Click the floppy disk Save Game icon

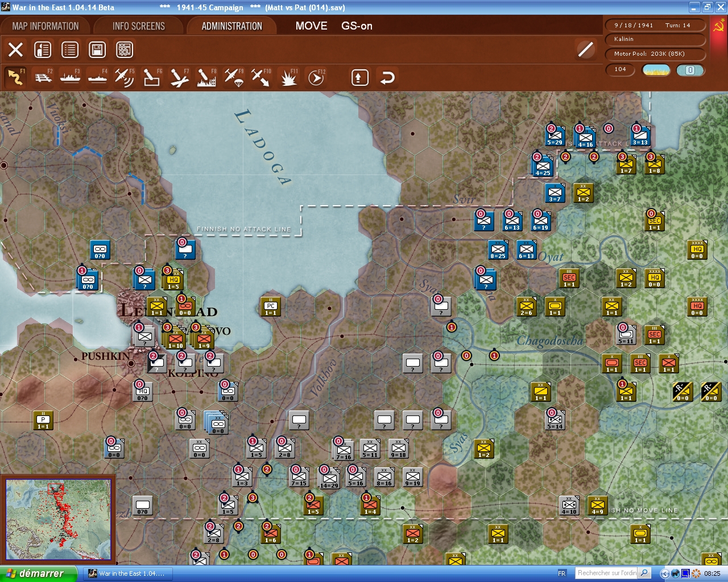[x=97, y=49]
